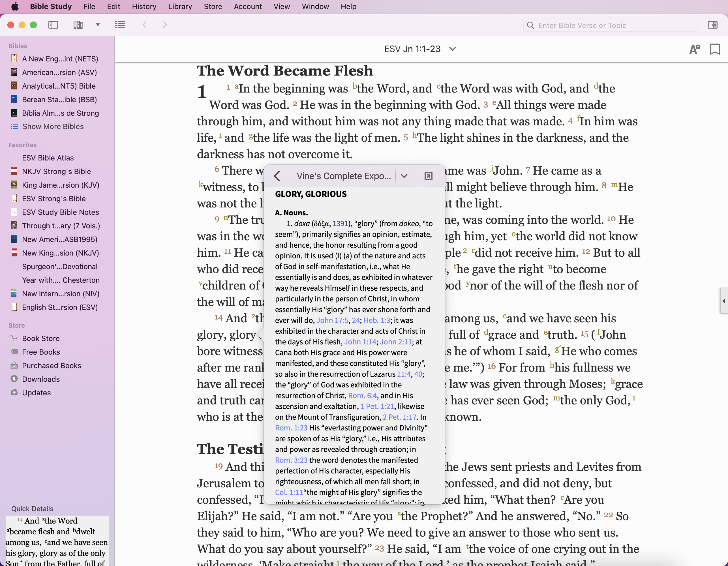The width and height of the screenshot is (728, 566).
Task: Follow the Heb. 1:3 link in Vine's
Action: pos(377,321)
